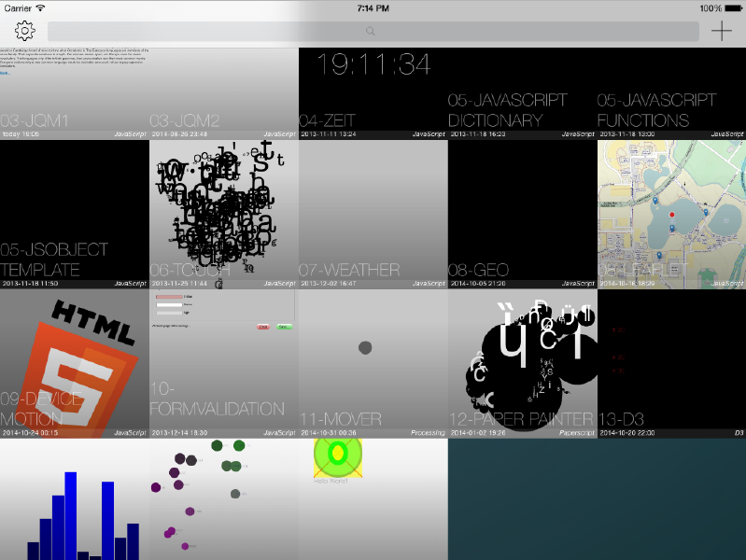Screen dimensions: 746x560
Task: Open the 03-JQM1 project tile
Action: click(x=74, y=93)
